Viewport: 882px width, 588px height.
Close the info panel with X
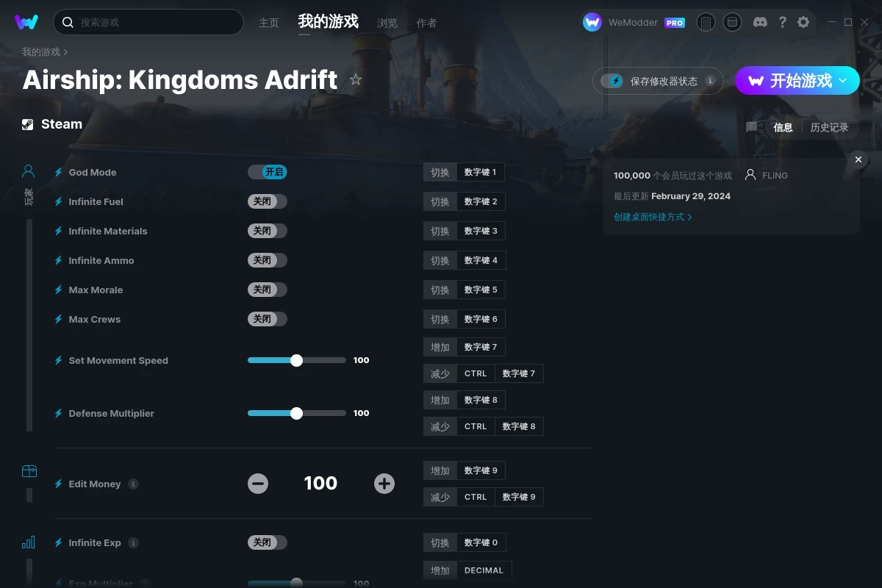858,159
